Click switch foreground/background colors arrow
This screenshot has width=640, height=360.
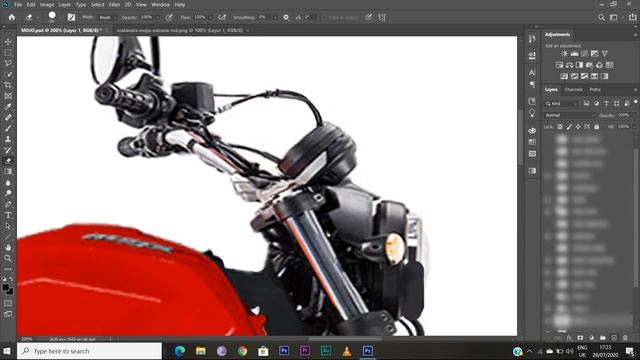tap(11, 279)
